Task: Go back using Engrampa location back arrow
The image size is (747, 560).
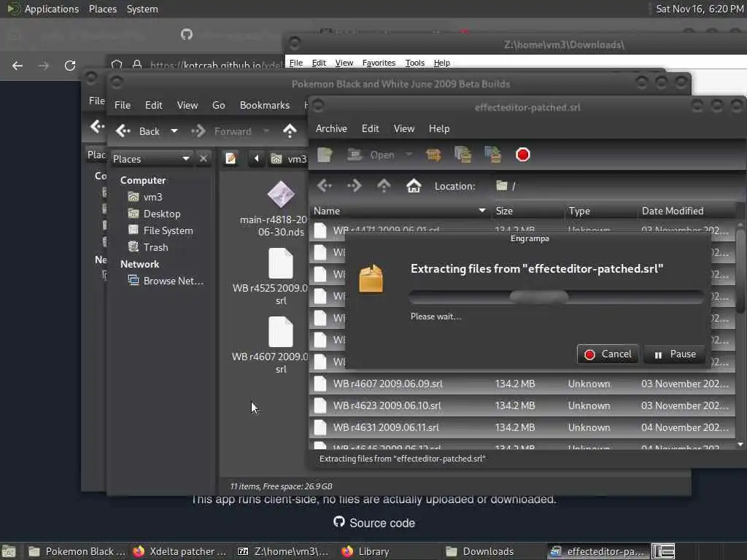Action: pos(325,186)
